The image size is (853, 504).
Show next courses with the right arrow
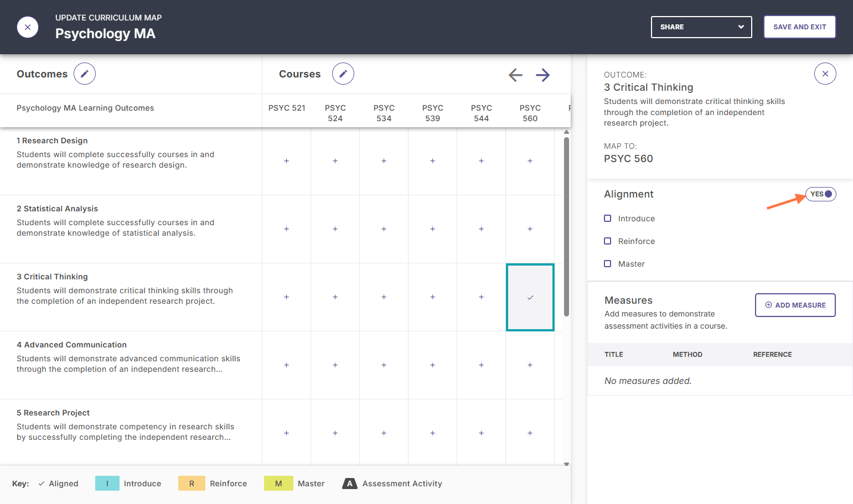click(x=543, y=75)
